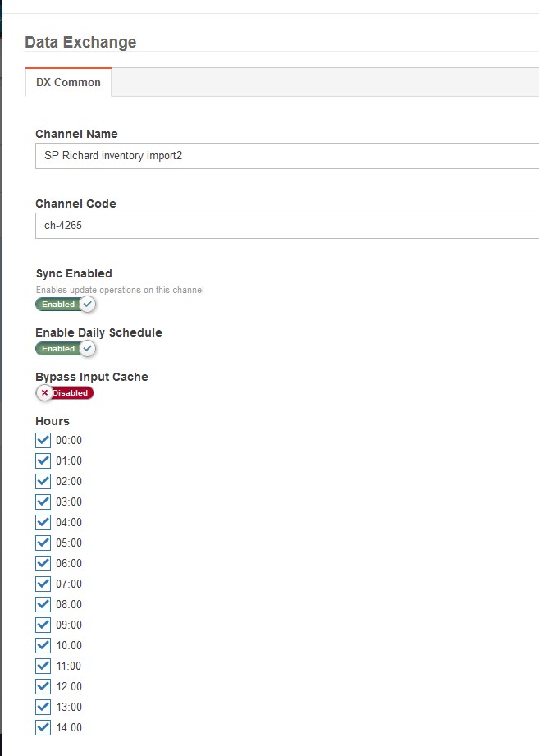Click the Channel Name input field
This screenshot has height=756, width=539.
pos(287,156)
